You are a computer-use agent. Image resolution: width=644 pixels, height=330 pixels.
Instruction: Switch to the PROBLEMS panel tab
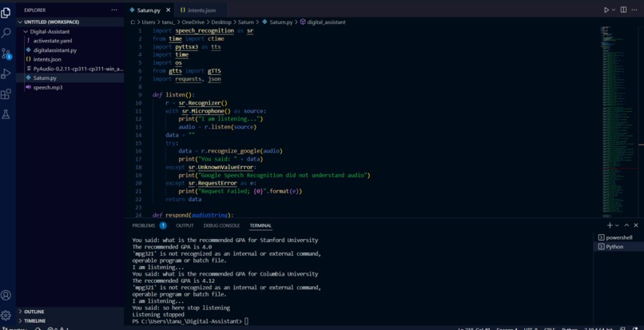(143, 225)
